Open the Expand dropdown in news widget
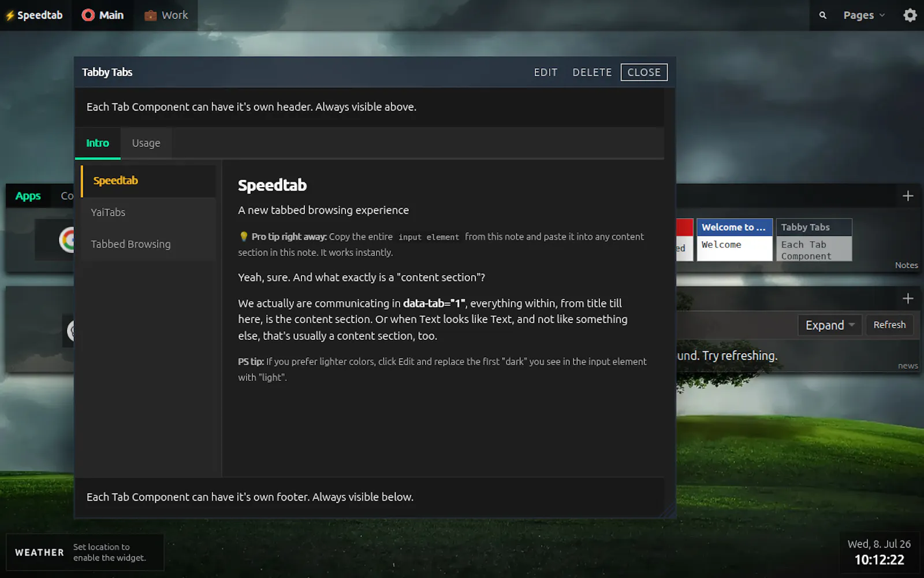Image resolution: width=924 pixels, height=578 pixels. click(830, 325)
